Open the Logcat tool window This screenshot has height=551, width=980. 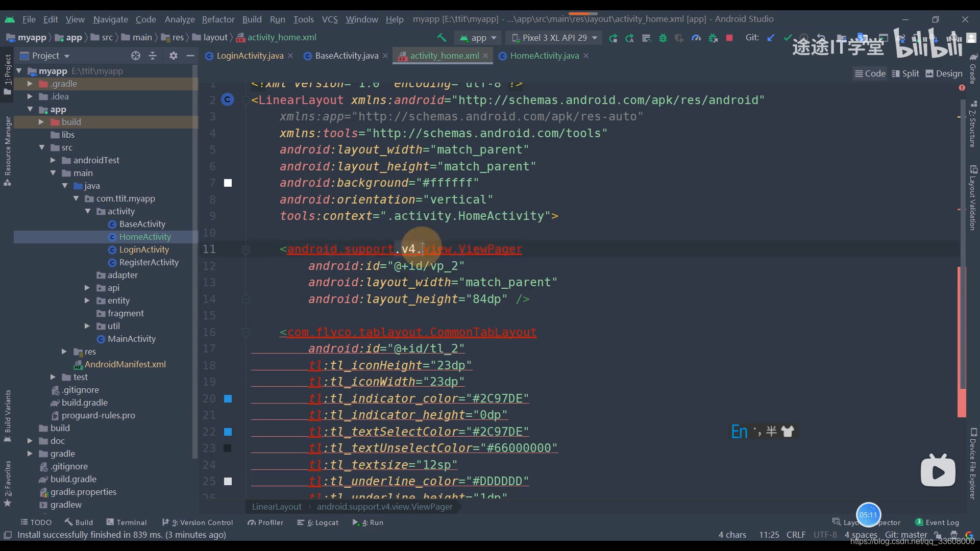point(317,522)
